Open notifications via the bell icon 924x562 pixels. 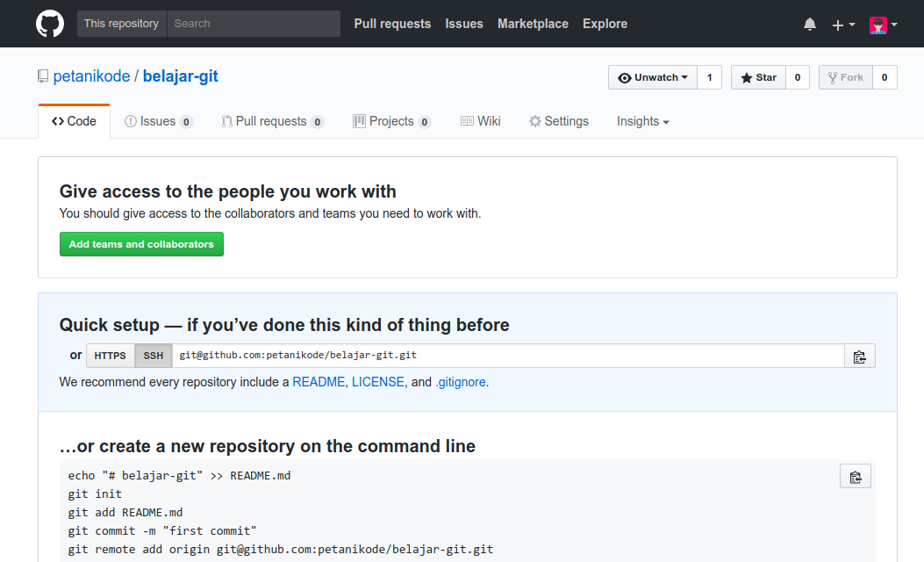[x=808, y=24]
